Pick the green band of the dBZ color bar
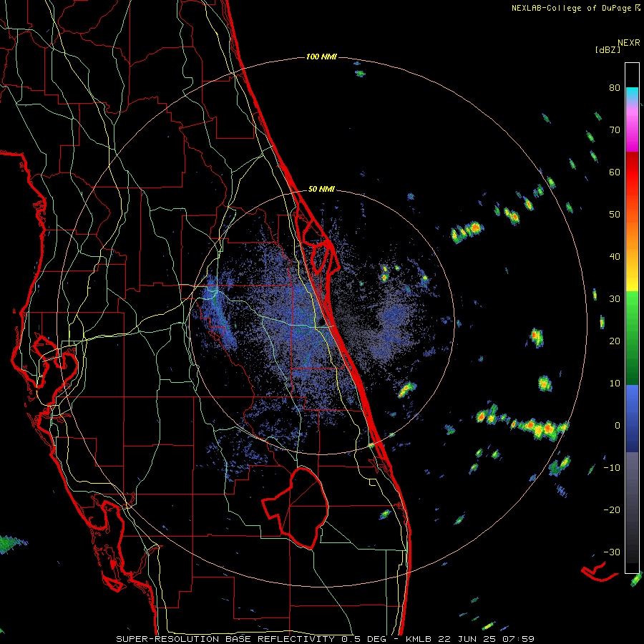Screen dimensions: 644x644 632,338
